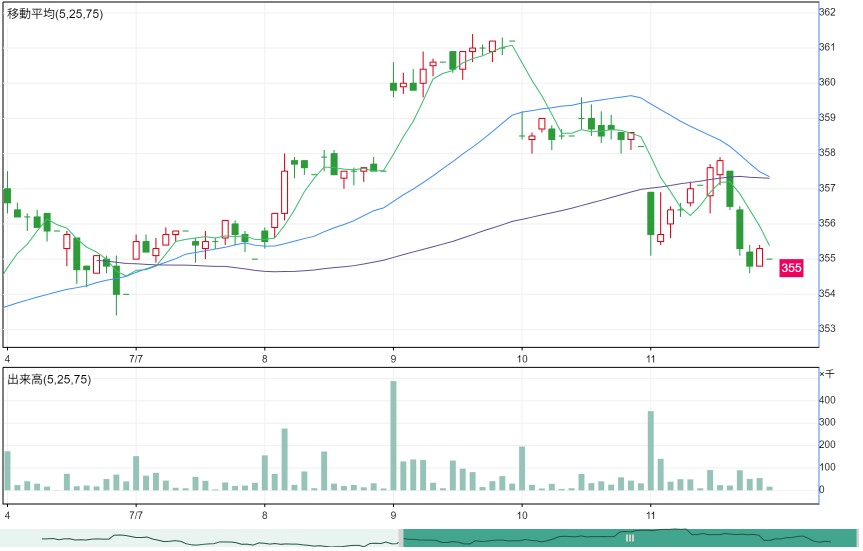The image size is (863, 551).
Task: Click the tallest volume bar at date 9
Action: coord(394,435)
